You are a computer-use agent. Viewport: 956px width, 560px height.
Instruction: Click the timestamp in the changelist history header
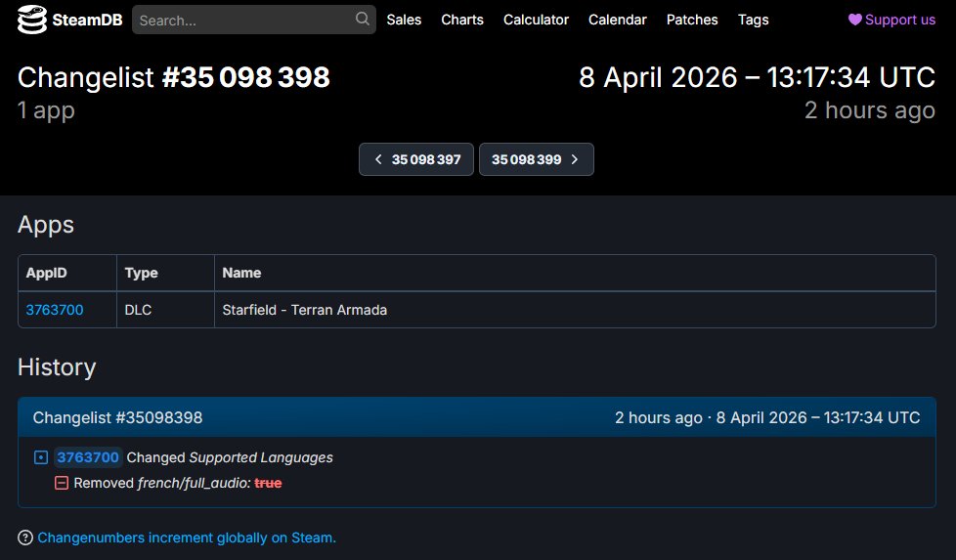coord(767,417)
